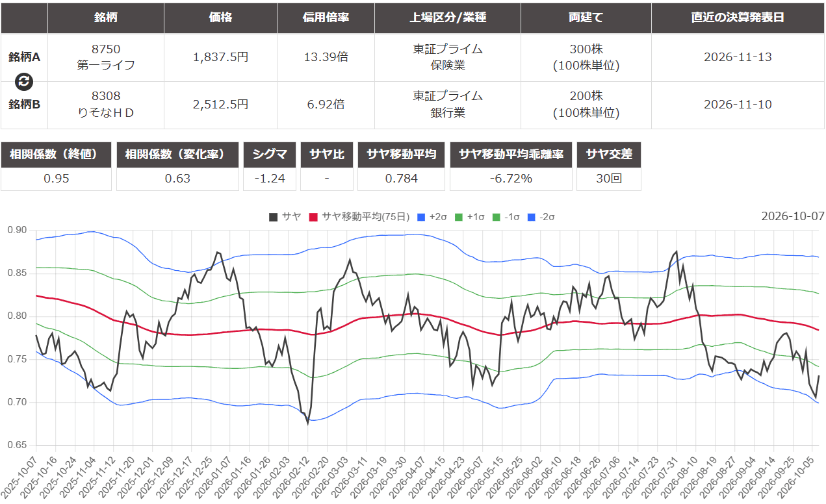The height and width of the screenshot is (504, 826).
Task: Click the サヤ交差 stat label
Action: click(x=609, y=155)
